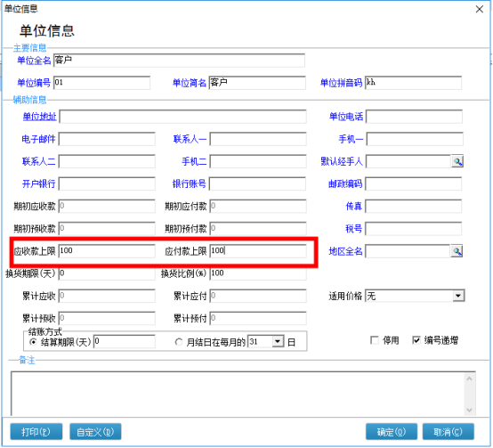This screenshot has height=448, width=493.
Task: Focus the 单位电话 text box
Action: (414, 117)
